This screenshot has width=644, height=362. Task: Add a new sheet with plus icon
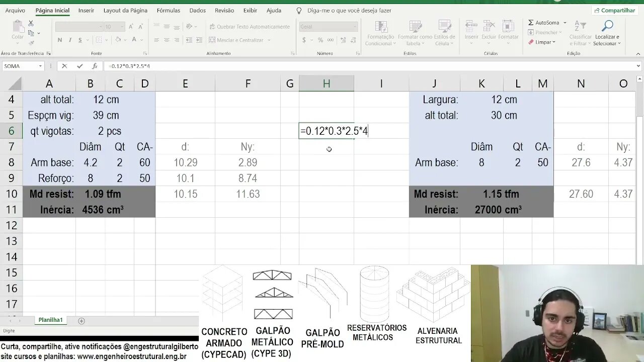point(82,321)
